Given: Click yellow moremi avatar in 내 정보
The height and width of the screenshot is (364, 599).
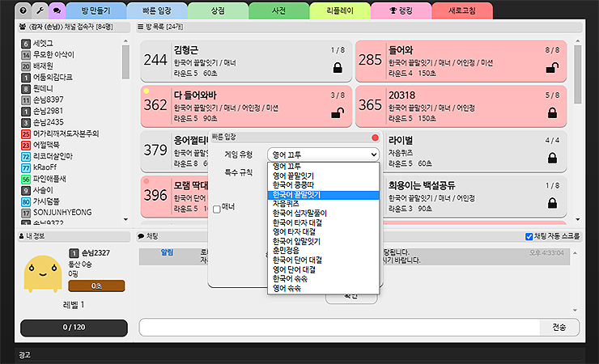Looking at the screenshot, I should click(x=43, y=273).
